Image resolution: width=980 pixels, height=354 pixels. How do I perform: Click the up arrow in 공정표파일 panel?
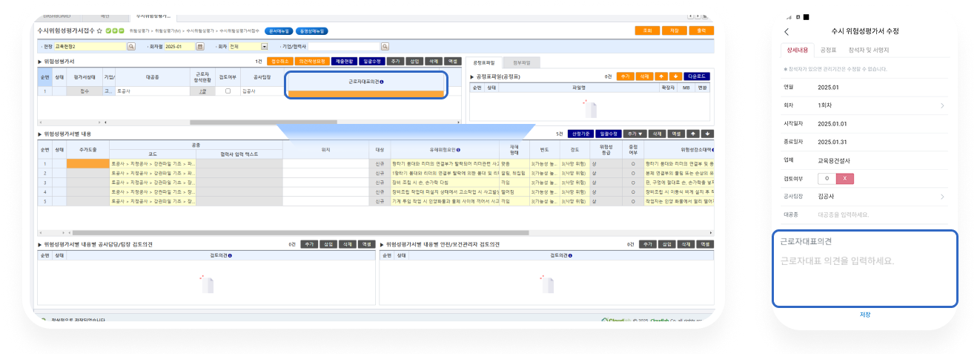pyautogui.click(x=660, y=76)
